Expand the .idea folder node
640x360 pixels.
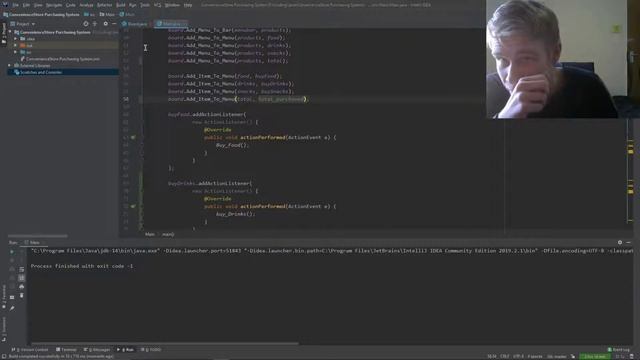tap(16, 39)
